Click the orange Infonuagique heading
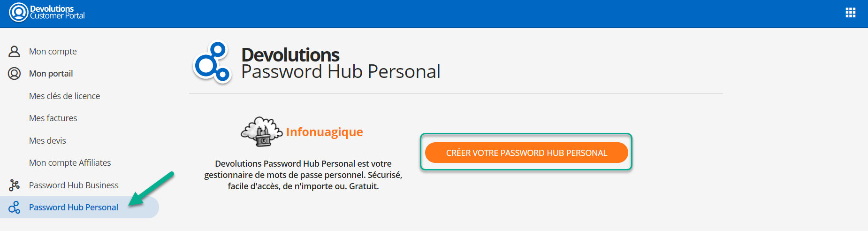Screen dimensions: 868x231 point(324,132)
